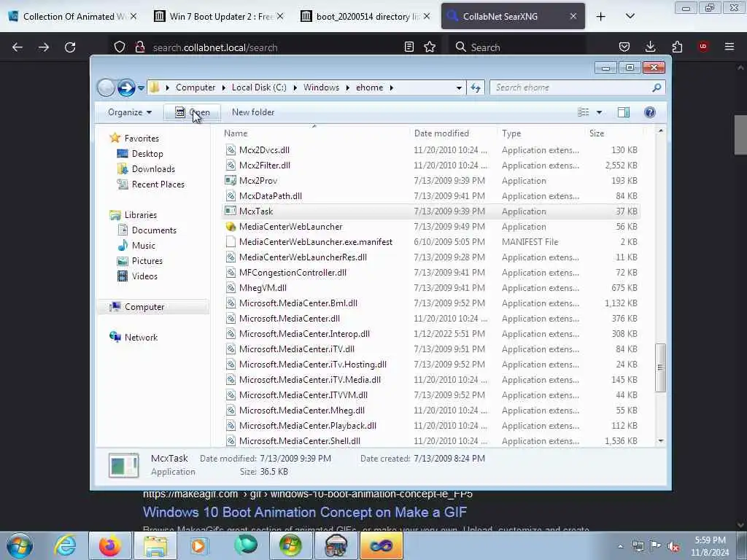Select the MhegVM.dll file icon
Viewport: 747px width, 560px height.
[231, 287]
